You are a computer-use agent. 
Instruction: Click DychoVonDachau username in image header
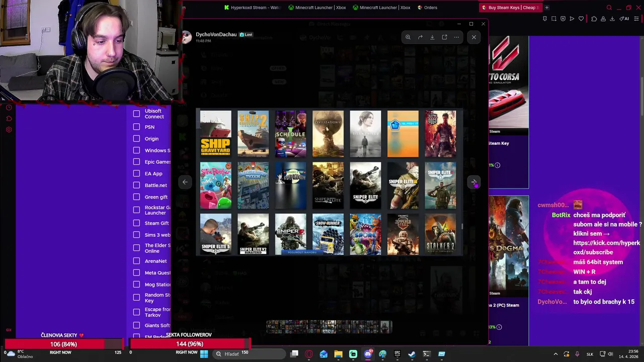pos(216,34)
